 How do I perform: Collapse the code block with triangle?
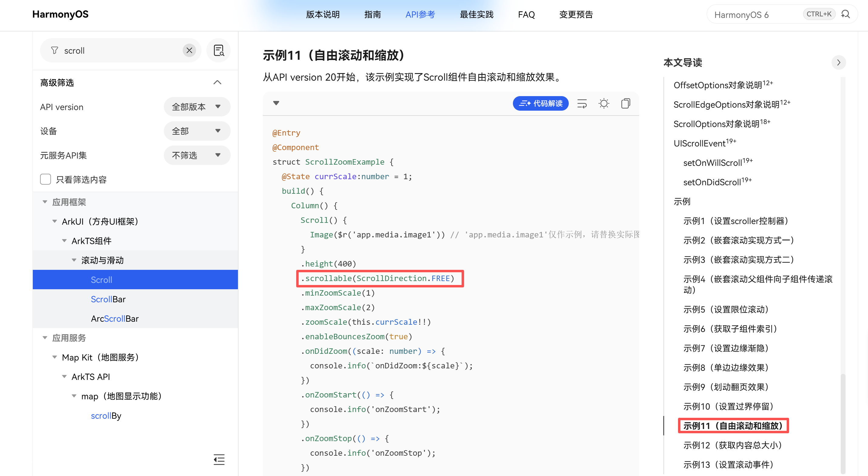click(x=276, y=103)
